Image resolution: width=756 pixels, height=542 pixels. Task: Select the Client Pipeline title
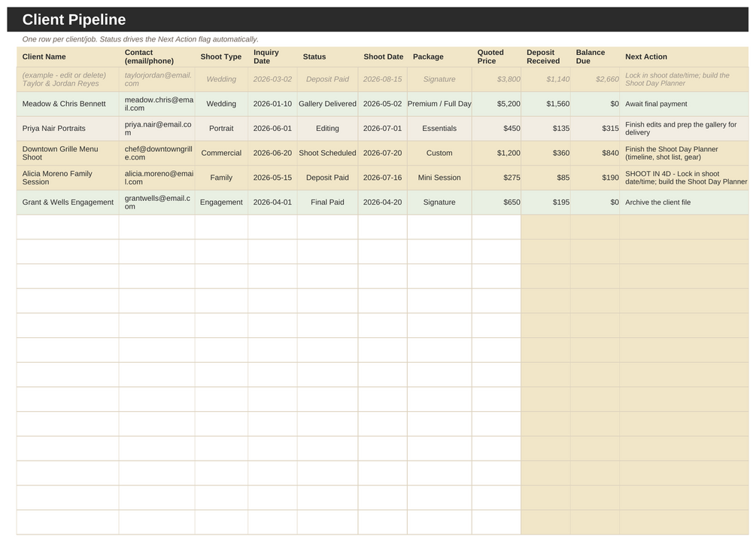pyautogui.click(x=74, y=20)
